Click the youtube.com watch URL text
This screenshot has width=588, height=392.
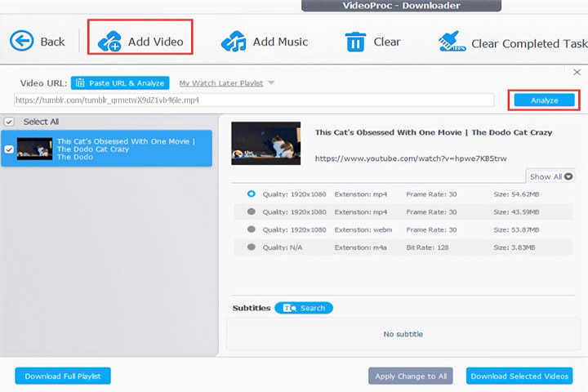click(411, 158)
